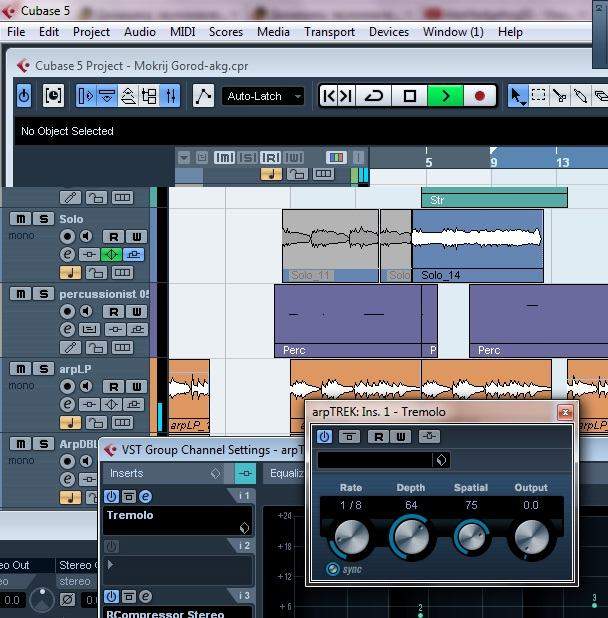Open Edit Channel Settings for arpLP track
The image size is (608, 618).
[67, 404]
